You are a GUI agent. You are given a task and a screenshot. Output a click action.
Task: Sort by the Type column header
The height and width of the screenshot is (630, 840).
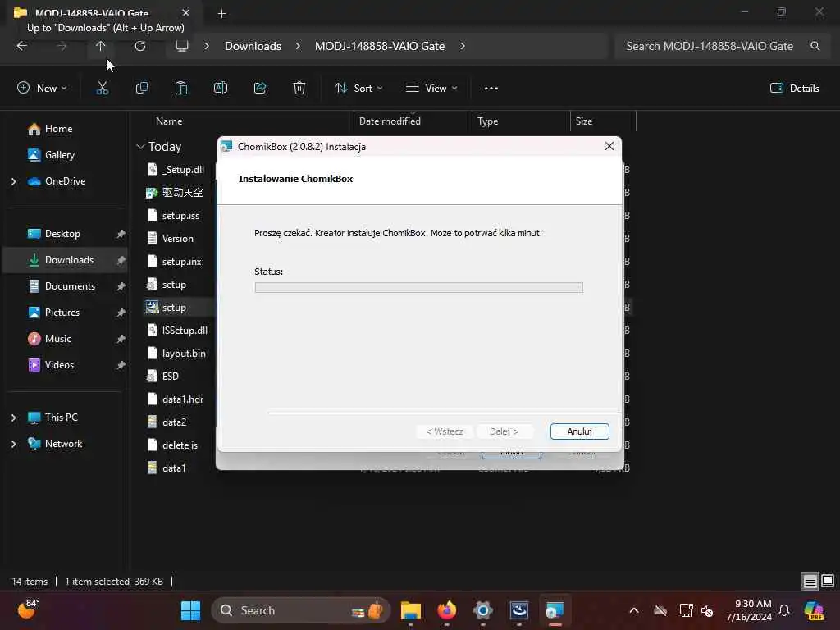click(487, 121)
